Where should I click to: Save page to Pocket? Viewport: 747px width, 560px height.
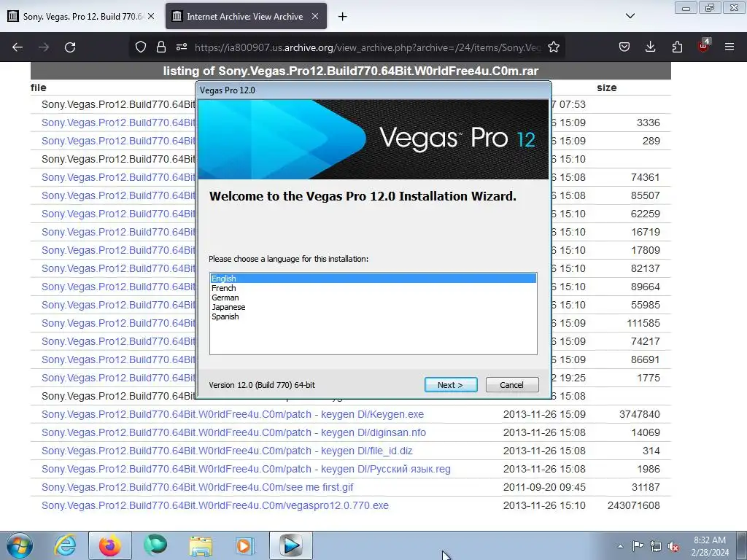[x=624, y=47]
